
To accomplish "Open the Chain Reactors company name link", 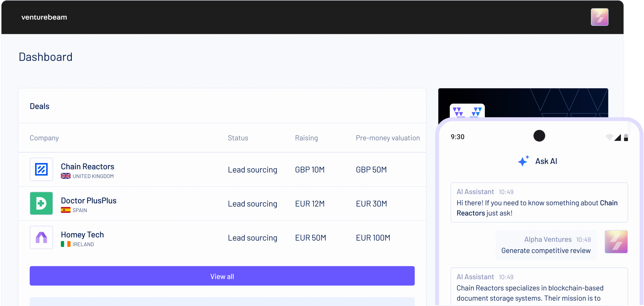I will pyautogui.click(x=88, y=166).
